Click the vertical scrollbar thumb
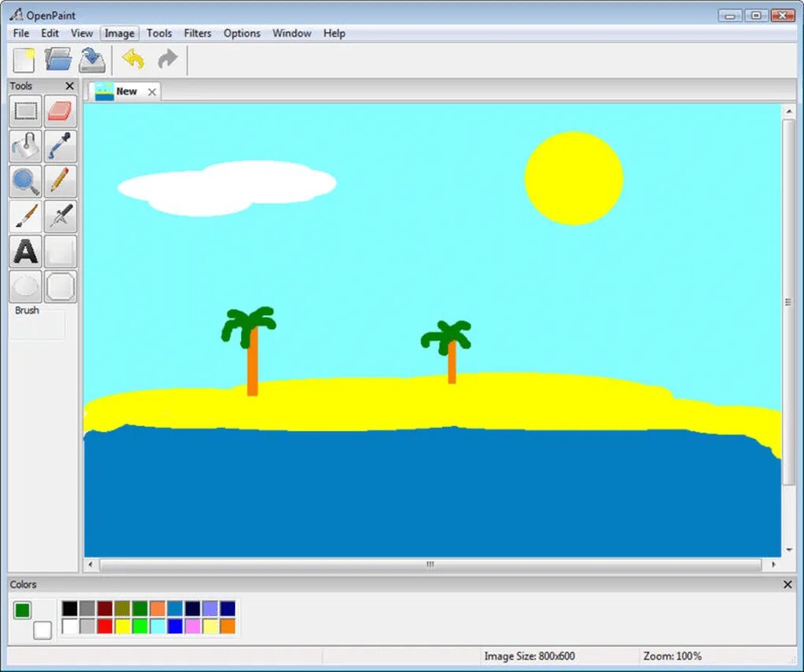This screenshot has width=804, height=672. [x=788, y=303]
